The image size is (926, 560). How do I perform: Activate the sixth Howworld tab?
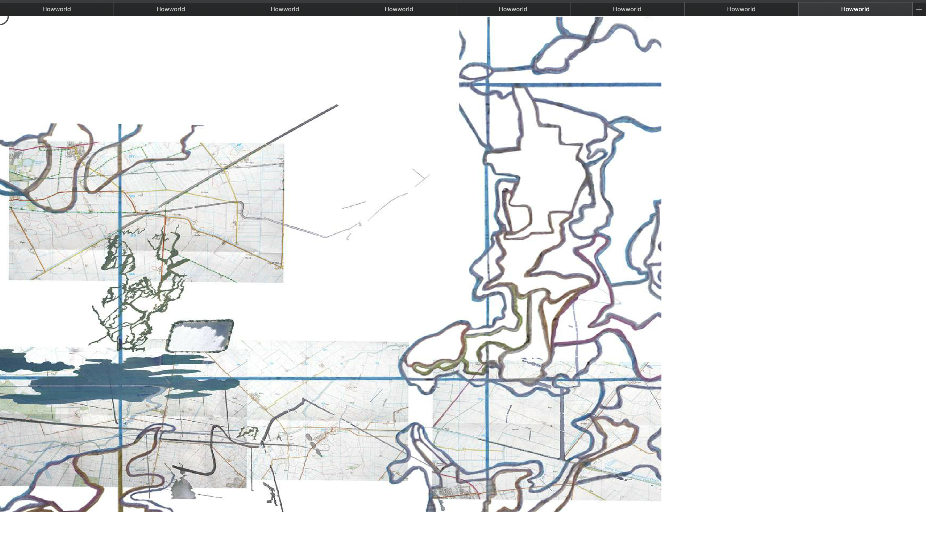pyautogui.click(x=627, y=9)
